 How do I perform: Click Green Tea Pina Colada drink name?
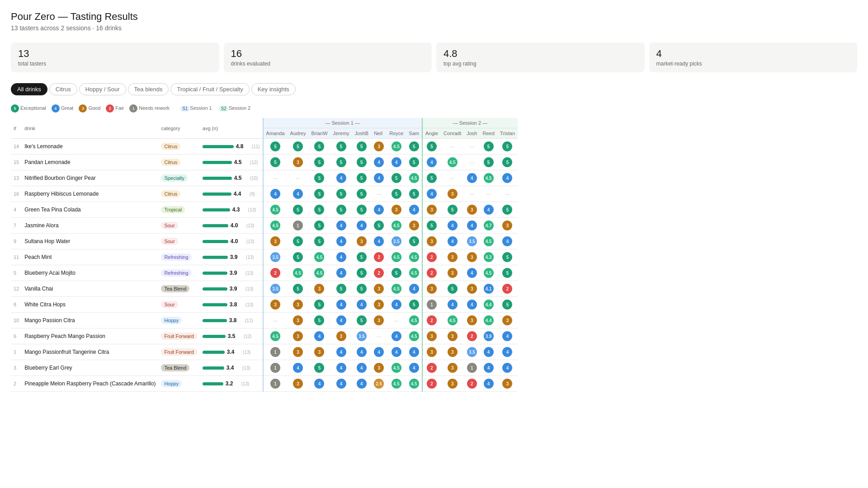52,210
